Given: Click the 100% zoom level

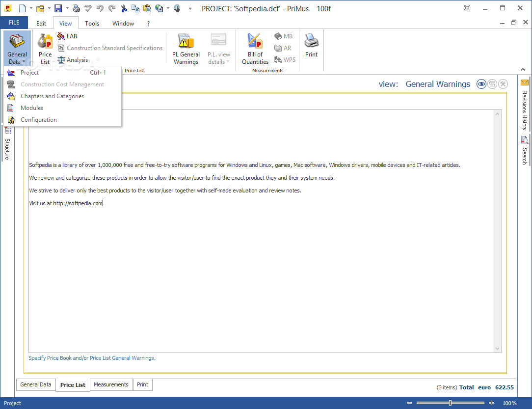Looking at the screenshot, I should pyautogui.click(x=509, y=403).
